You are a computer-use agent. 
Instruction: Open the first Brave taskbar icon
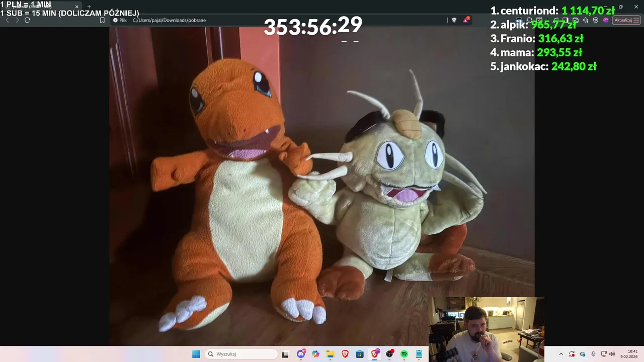345,354
